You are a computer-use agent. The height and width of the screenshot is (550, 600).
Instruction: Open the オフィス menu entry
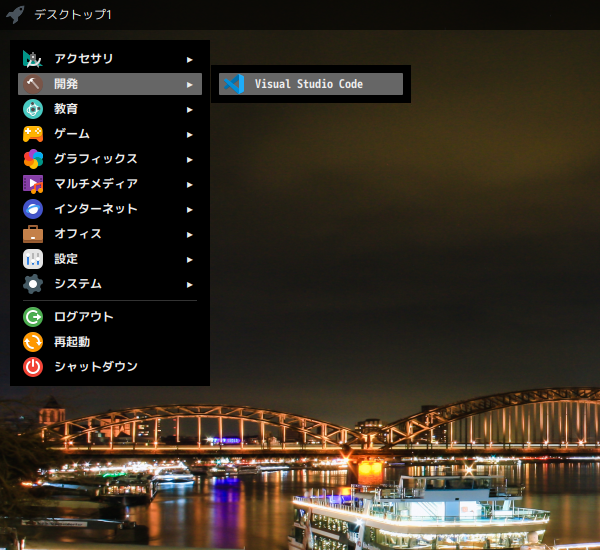[x=110, y=234]
